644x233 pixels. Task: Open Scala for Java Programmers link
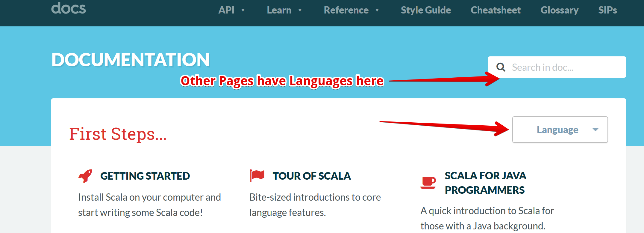[485, 183]
